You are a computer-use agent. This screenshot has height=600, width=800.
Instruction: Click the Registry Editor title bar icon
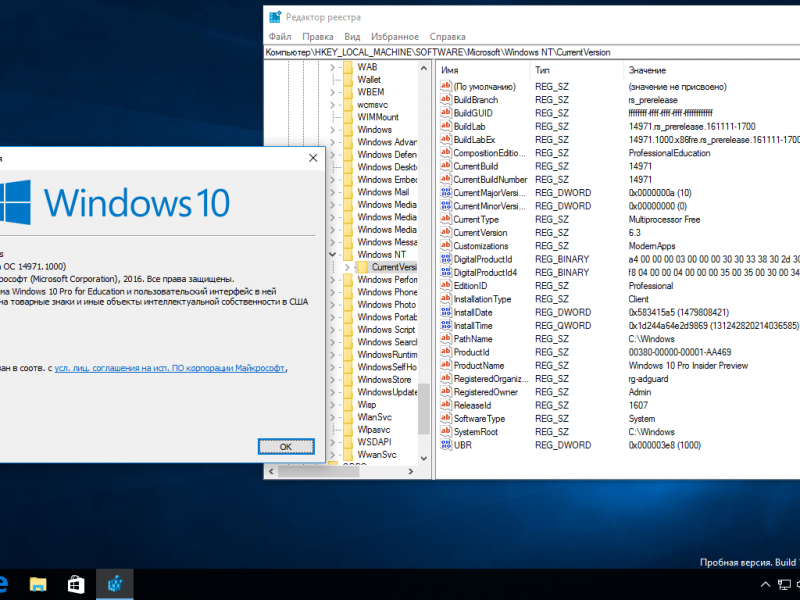tap(275, 17)
